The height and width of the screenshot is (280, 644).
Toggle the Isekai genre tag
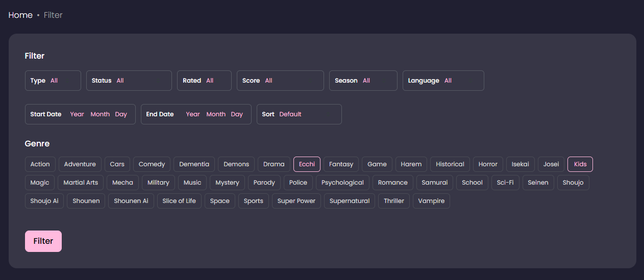coord(521,164)
